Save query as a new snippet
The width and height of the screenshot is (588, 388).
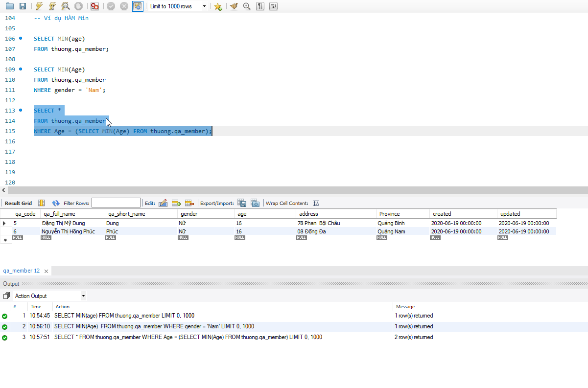(x=218, y=6)
